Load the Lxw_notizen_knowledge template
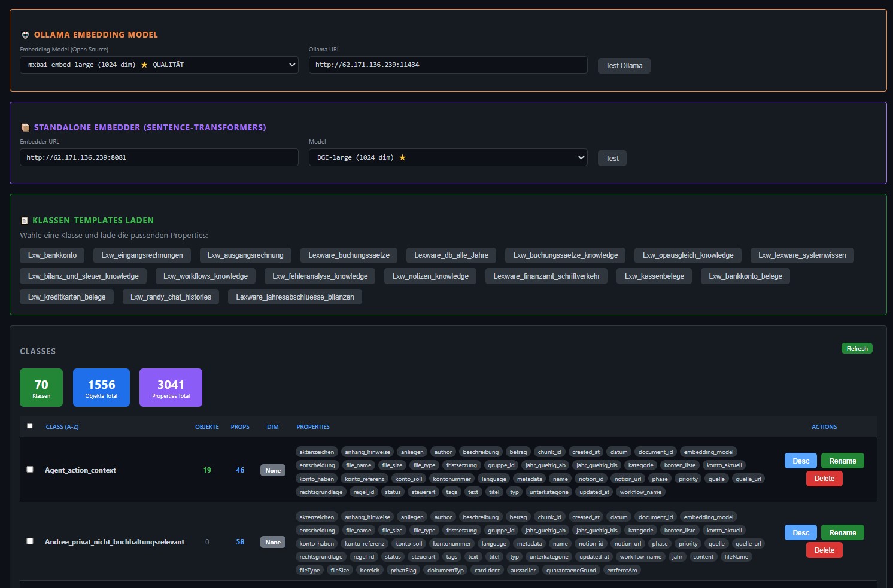 (430, 276)
